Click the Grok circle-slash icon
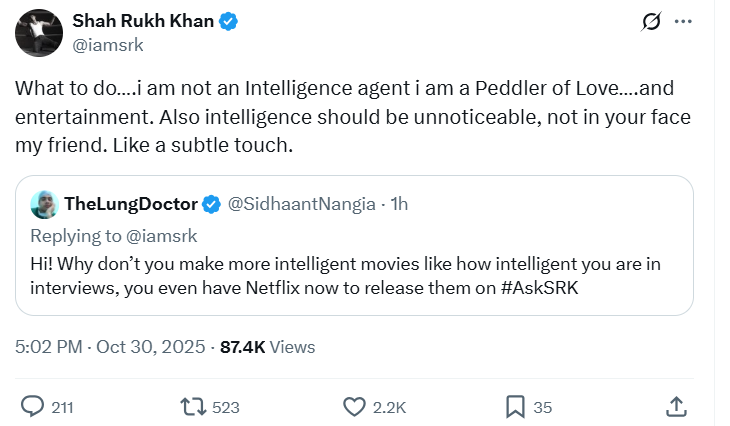The width and height of the screenshot is (730, 426). 651,21
